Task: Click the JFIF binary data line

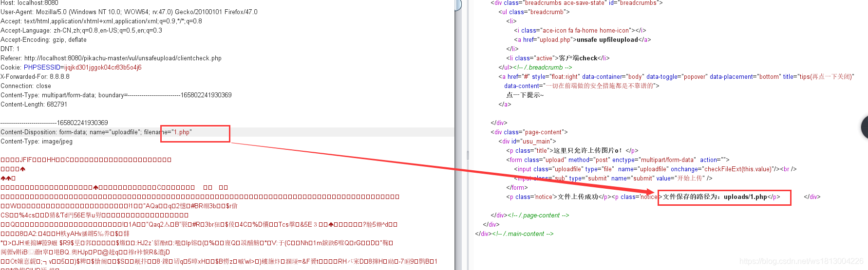Action: coord(86,160)
